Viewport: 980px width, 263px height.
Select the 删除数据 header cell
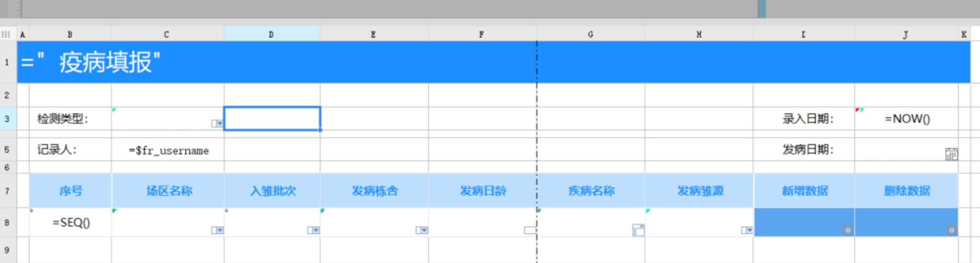point(907,191)
